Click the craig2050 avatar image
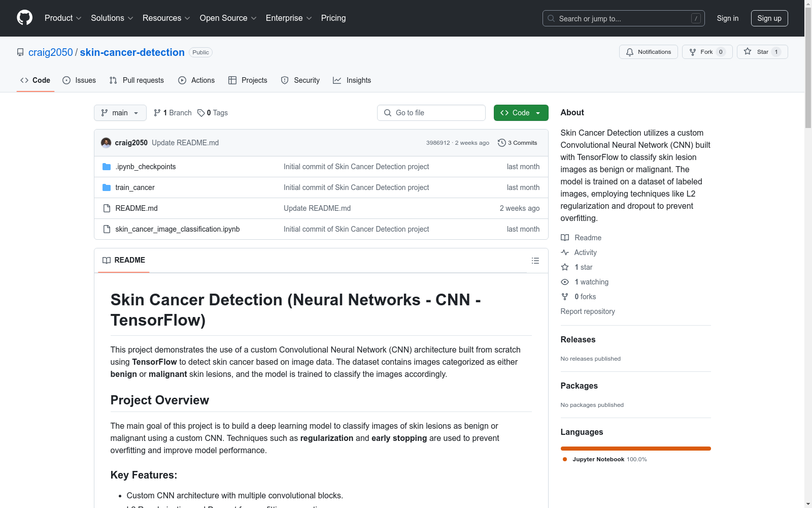 point(106,143)
